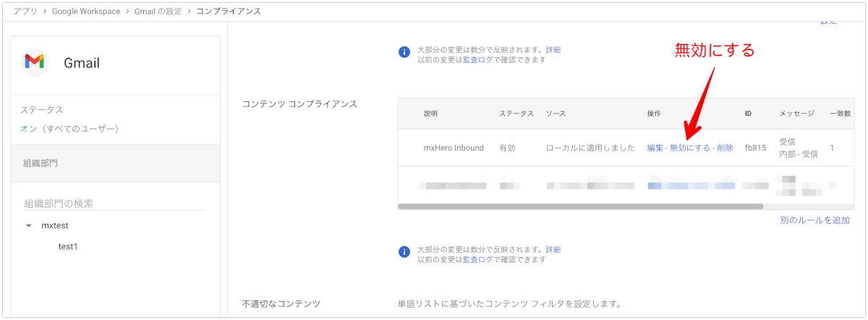Click 削除 for mxHero Inbound rule

coord(725,148)
